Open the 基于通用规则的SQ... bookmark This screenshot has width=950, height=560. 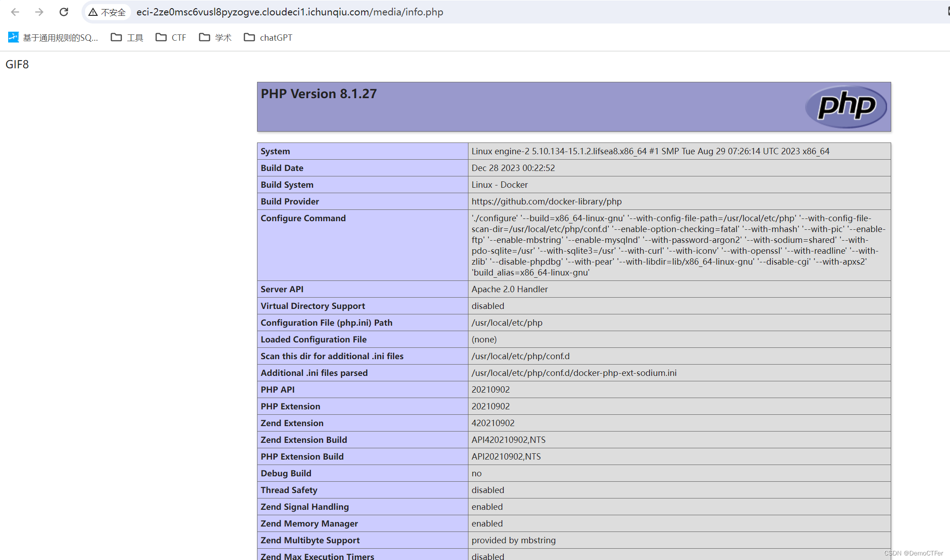[x=53, y=38]
